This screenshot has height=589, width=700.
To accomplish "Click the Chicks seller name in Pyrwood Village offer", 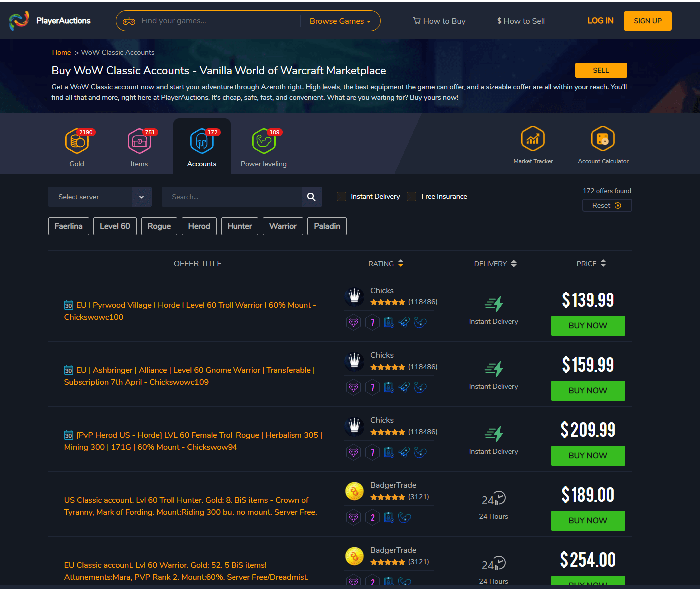I will pyautogui.click(x=382, y=291).
